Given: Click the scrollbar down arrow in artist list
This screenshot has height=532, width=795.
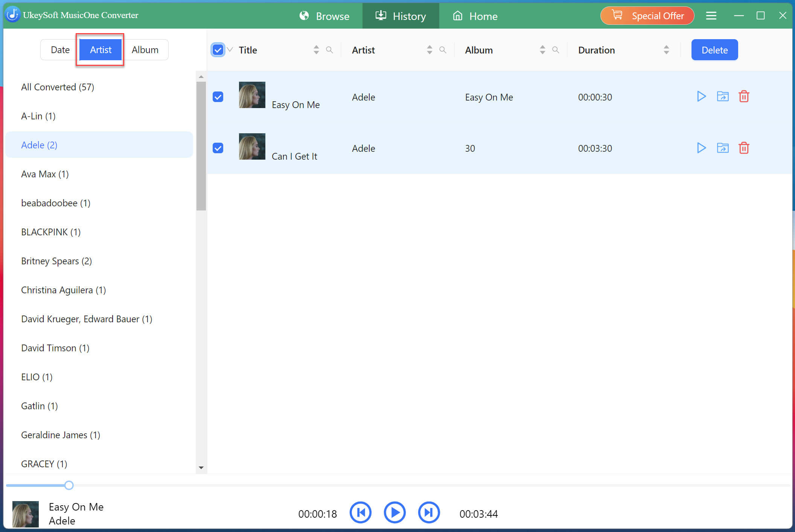Looking at the screenshot, I should point(201,468).
